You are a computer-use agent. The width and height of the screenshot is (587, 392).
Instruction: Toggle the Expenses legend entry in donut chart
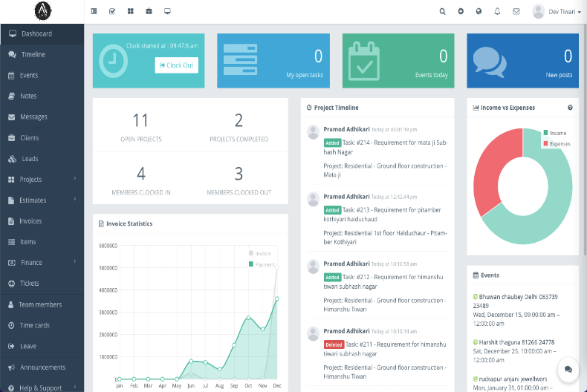(558, 143)
